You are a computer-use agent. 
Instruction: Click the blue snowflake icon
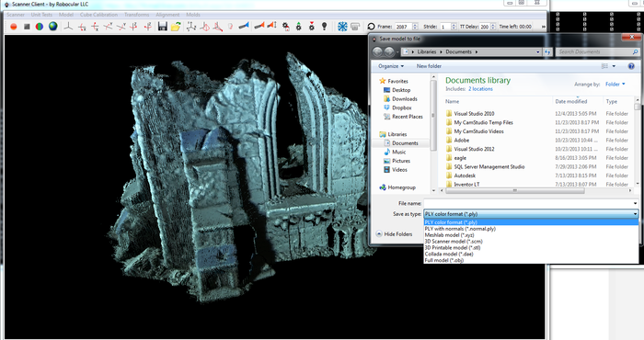342,27
